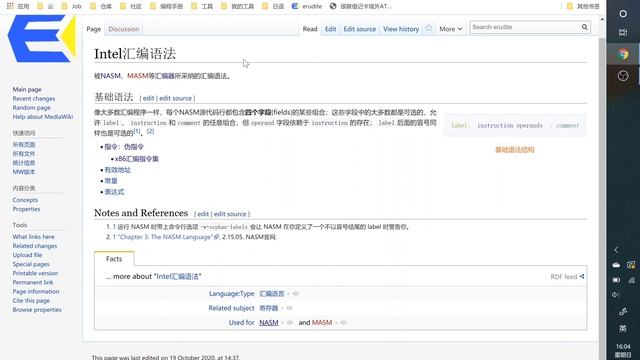Open the Job bookmark folder
640x360 pixels.
(71, 6)
